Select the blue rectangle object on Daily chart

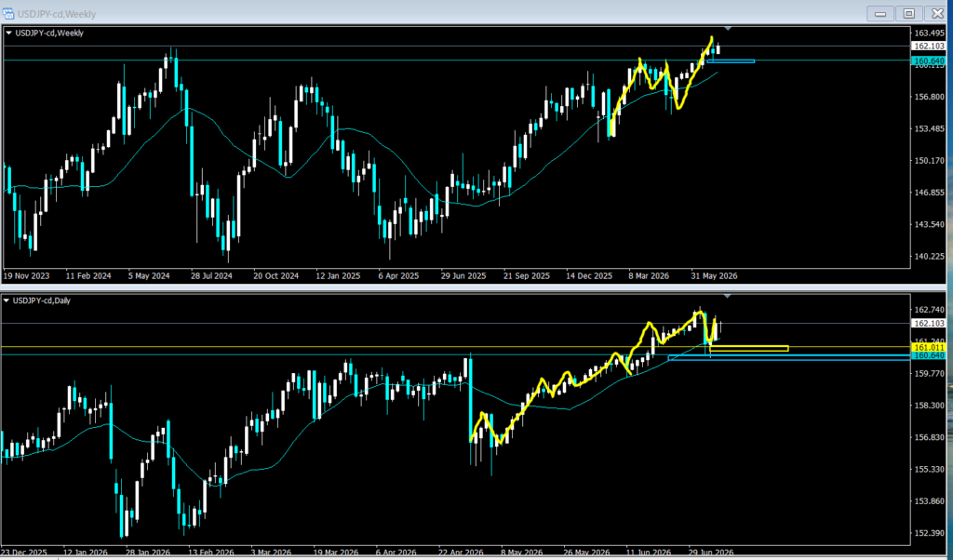click(789, 358)
